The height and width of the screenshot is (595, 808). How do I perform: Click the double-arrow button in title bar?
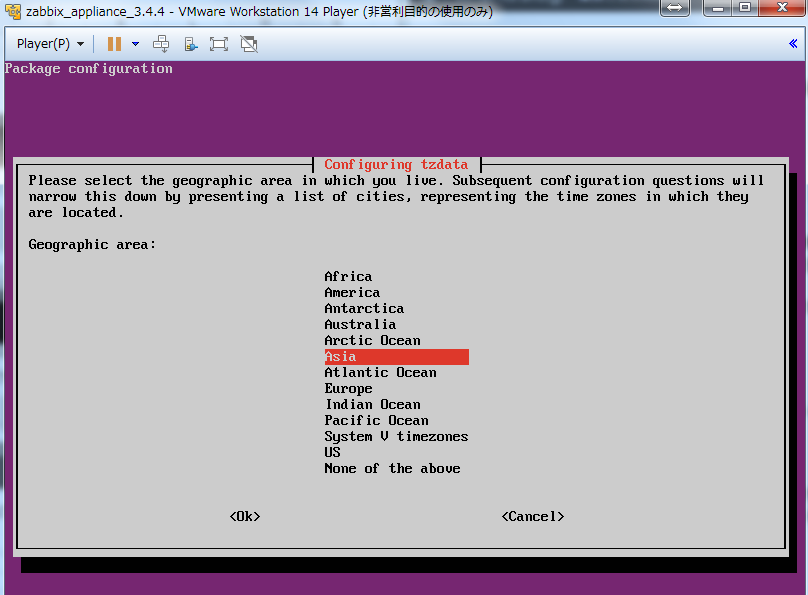pos(675,8)
